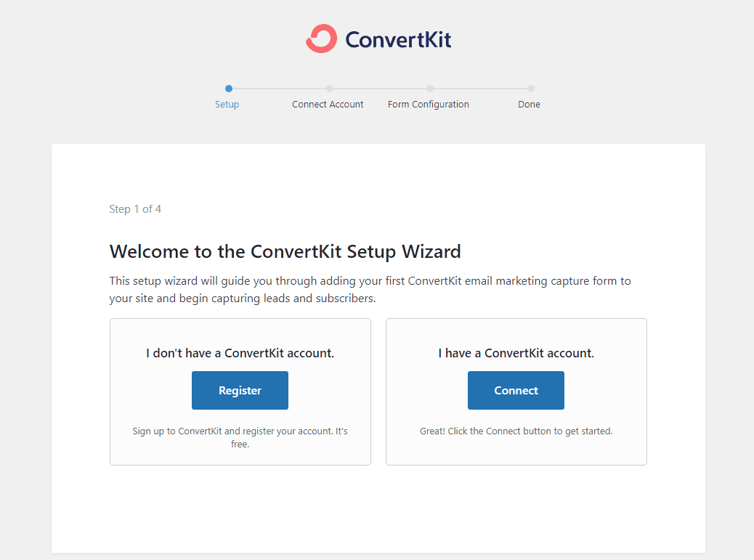Click the ConvertKit wordmark text

pos(398,39)
